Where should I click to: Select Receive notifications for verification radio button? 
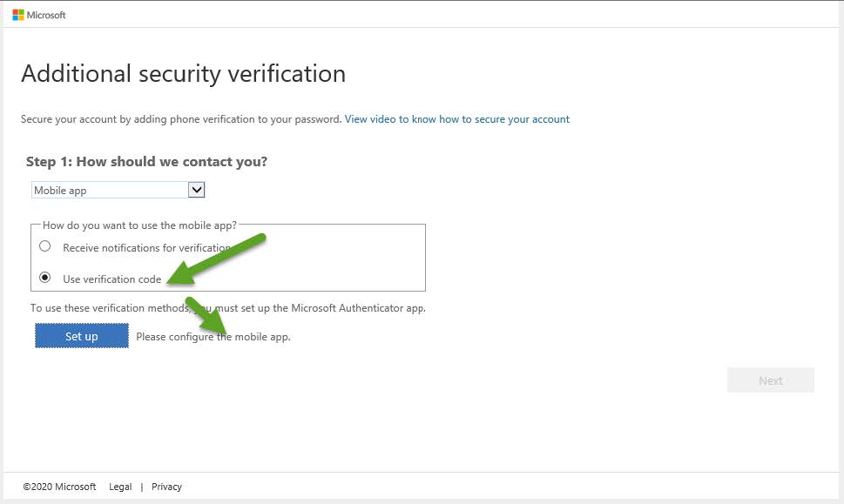click(45, 246)
